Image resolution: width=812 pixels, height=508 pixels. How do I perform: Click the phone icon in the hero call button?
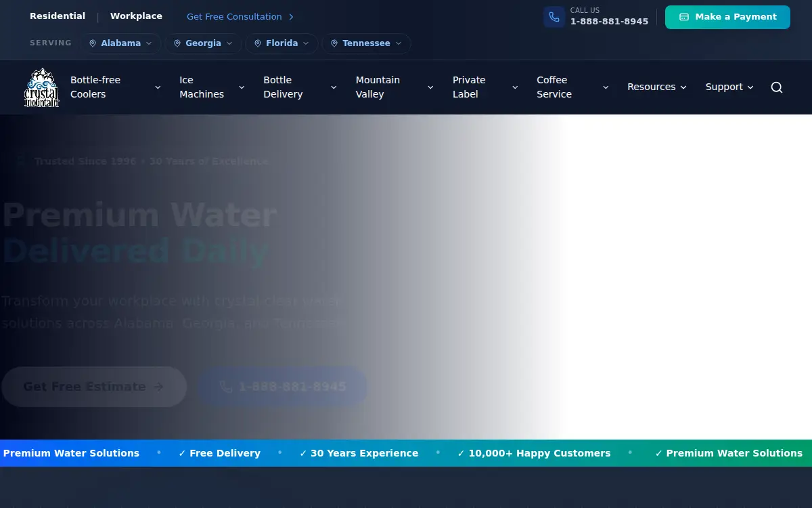[x=226, y=387]
